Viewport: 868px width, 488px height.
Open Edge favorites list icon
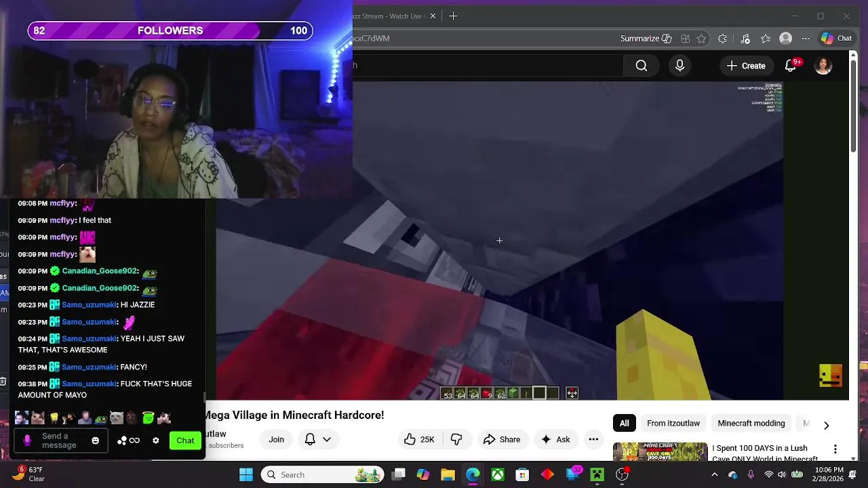click(x=766, y=39)
